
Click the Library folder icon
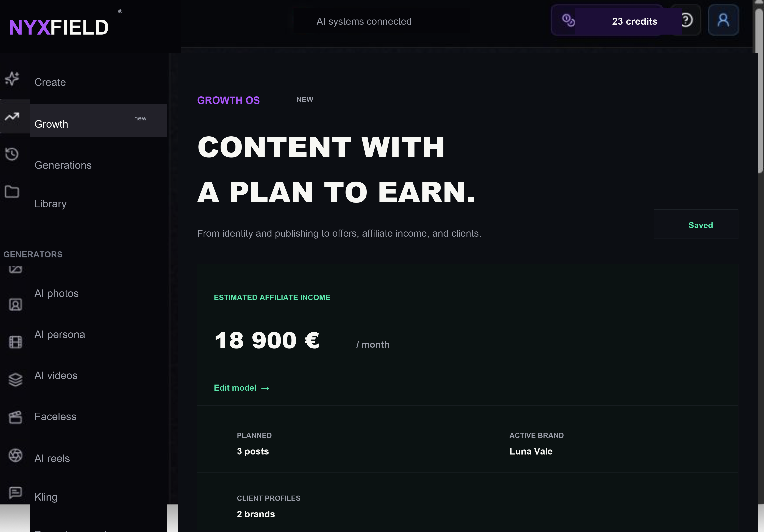tap(12, 191)
